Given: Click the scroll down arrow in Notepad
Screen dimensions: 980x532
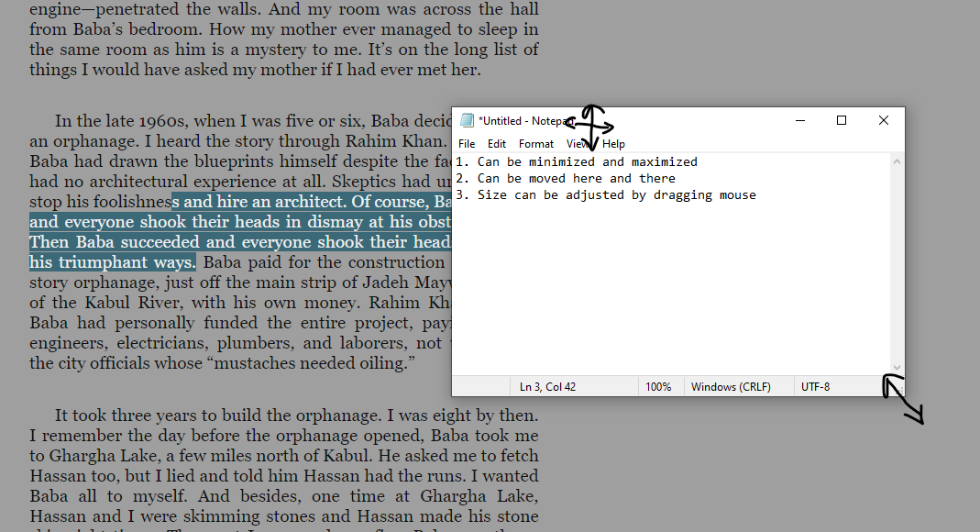Looking at the screenshot, I should (x=897, y=368).
